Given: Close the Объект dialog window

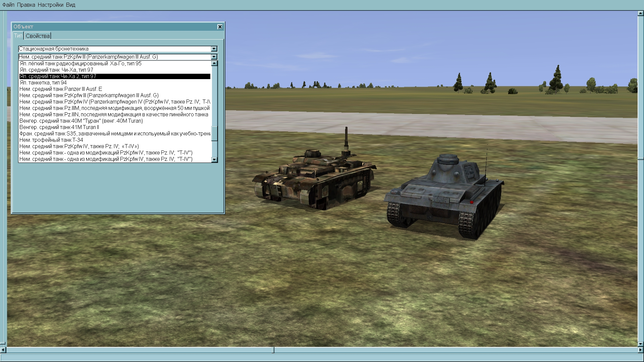Looking at the screenshot, I should [x=220, y=27].
